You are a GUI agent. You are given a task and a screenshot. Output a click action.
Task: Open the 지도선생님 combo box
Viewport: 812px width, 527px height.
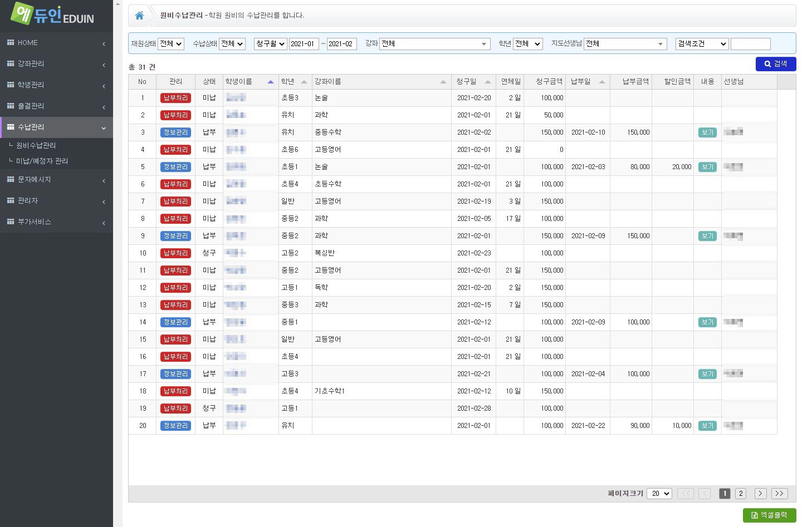(625, 44)
